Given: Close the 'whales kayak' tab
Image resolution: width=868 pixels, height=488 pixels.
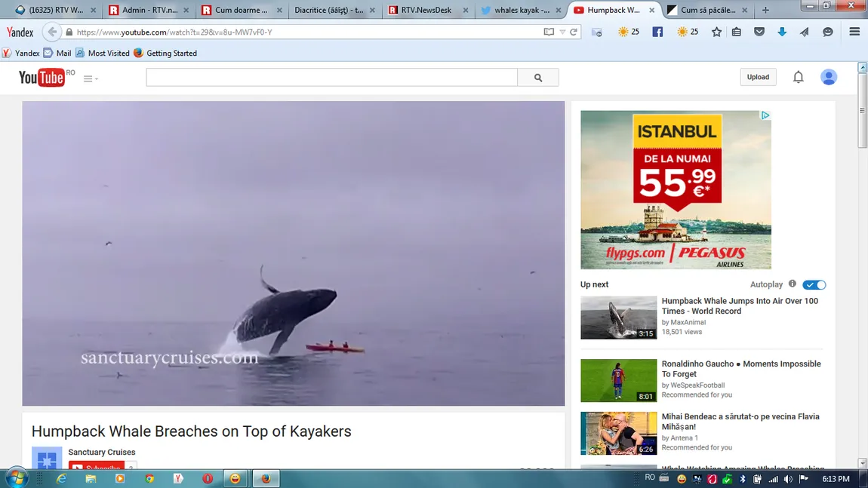Looking at the screenshot, I should [559, 10].
